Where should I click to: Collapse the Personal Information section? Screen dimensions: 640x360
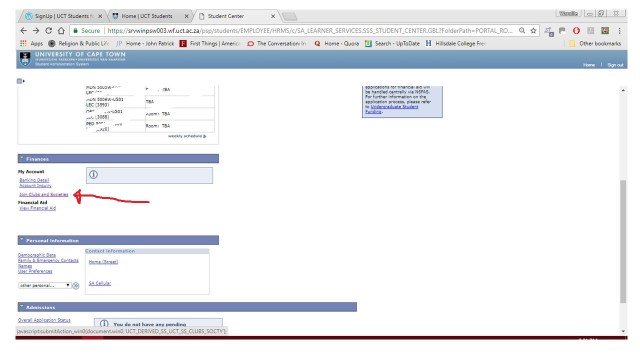pyautogui.click(x=22, y=240)
